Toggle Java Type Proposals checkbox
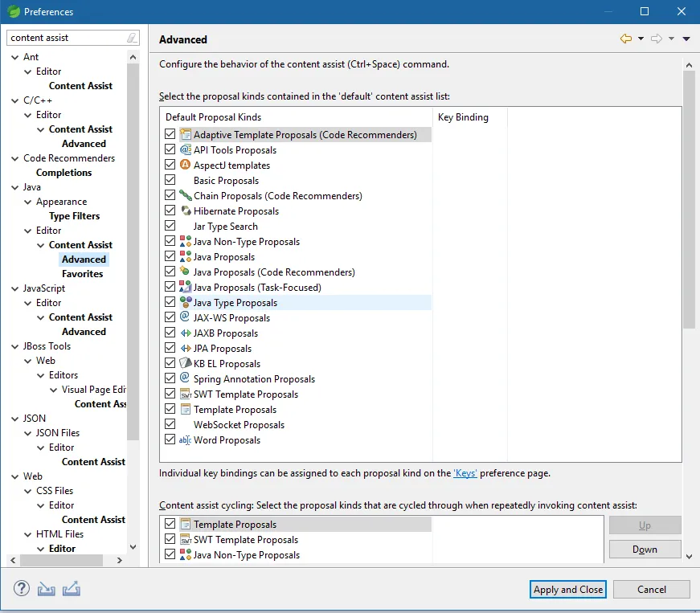 coord(170,301)
